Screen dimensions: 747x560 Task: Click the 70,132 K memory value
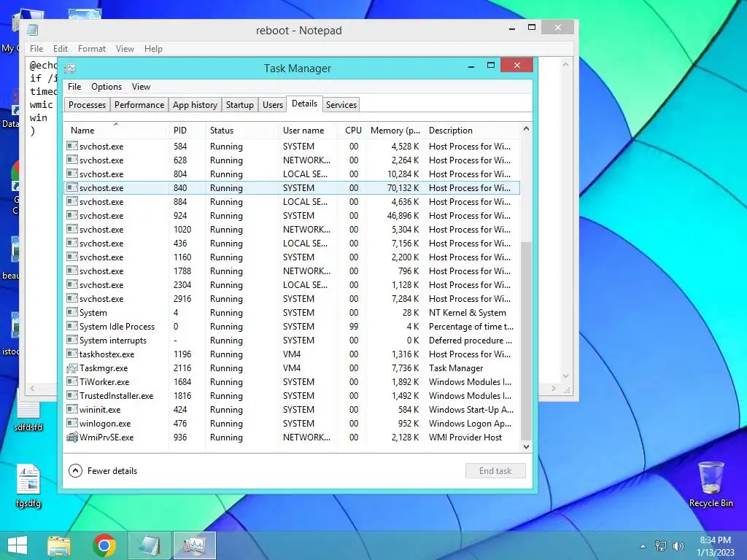point(403,188)
